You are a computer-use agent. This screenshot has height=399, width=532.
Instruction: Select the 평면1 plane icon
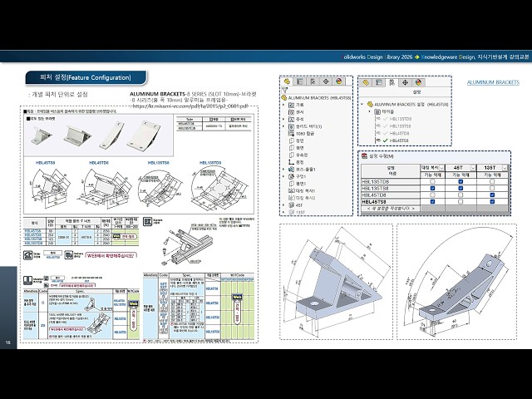coord(291,184)
